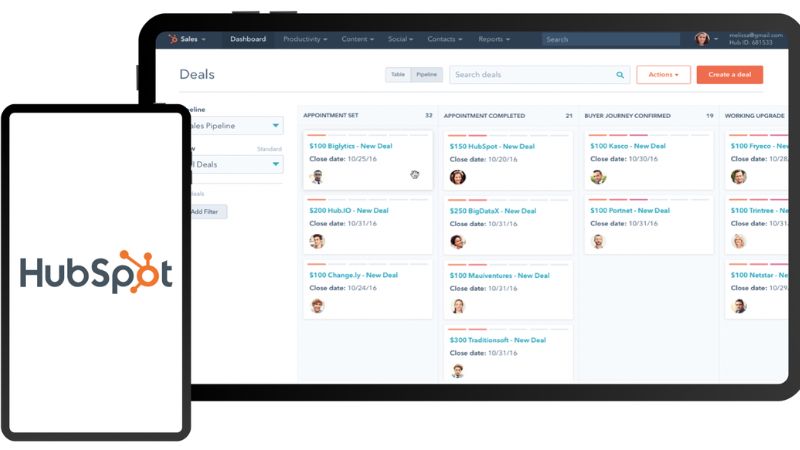Click the HubSpot logo on the phone
800x450 pixels.
[x=96, y=272]
